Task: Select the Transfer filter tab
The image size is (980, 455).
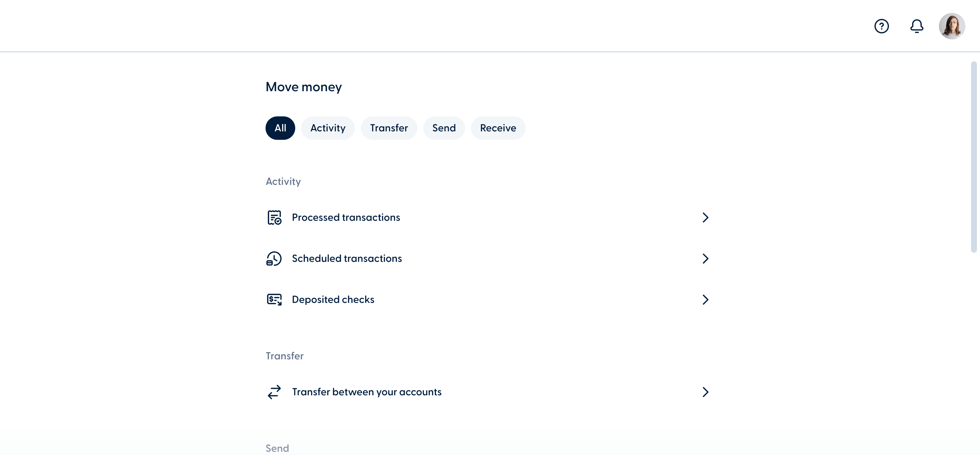Action: (x=389, y=128)
